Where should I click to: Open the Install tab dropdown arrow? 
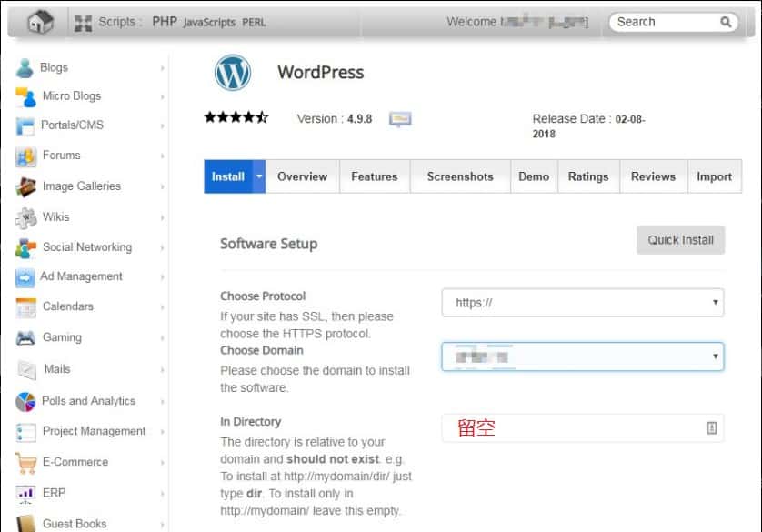259,176
